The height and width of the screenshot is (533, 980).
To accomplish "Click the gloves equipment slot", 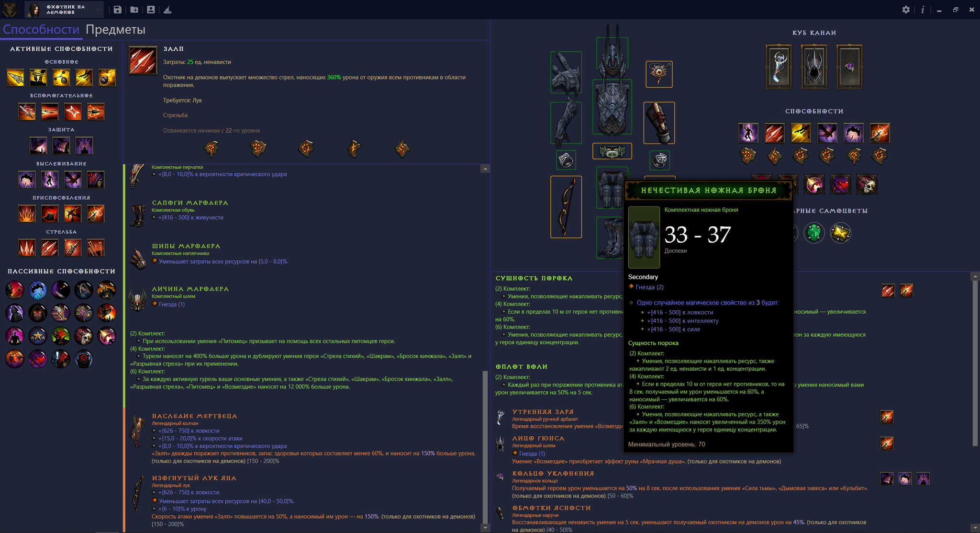I will [x=566, y=123].
